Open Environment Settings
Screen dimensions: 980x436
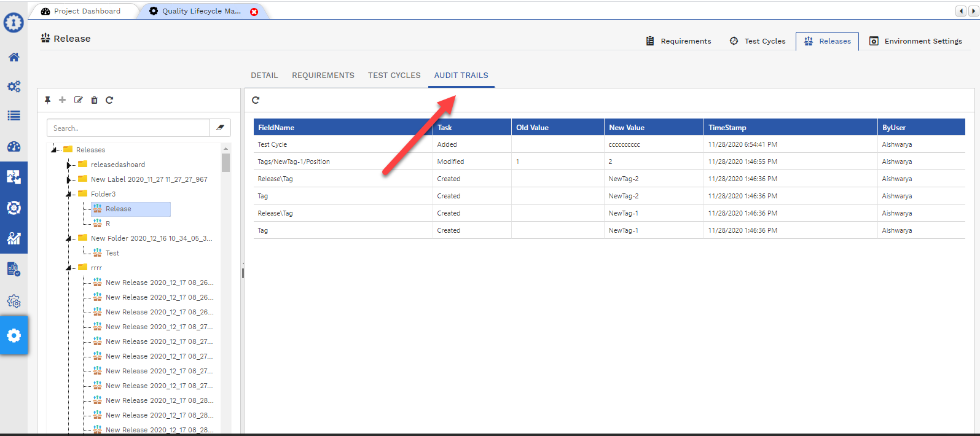point(915,41)
